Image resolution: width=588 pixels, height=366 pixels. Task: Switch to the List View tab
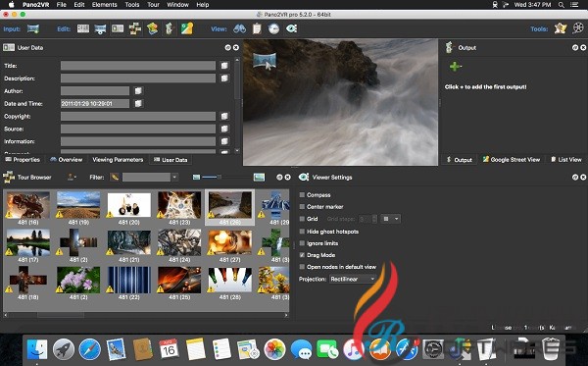coord(565,160)
